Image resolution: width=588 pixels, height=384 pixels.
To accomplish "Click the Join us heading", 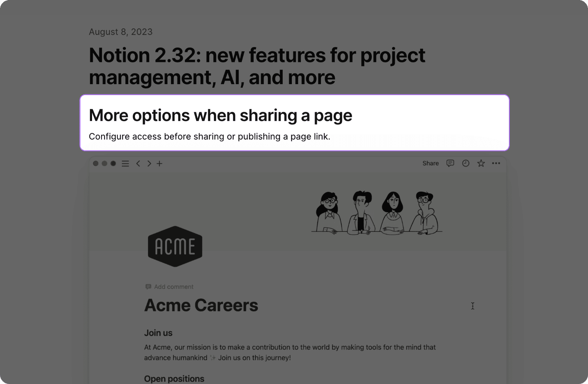I will [x=158, y=333].
